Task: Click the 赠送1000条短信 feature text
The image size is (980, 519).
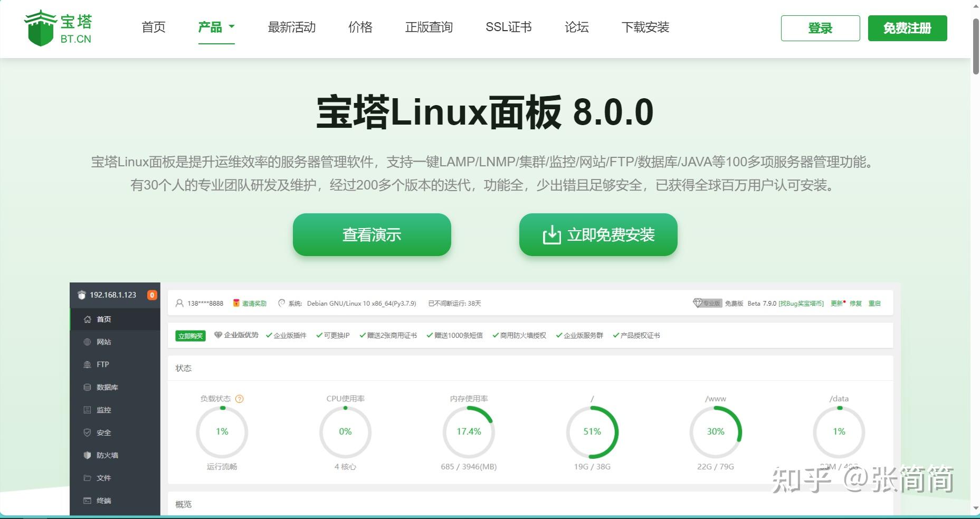Action: [x=459, y=336]
